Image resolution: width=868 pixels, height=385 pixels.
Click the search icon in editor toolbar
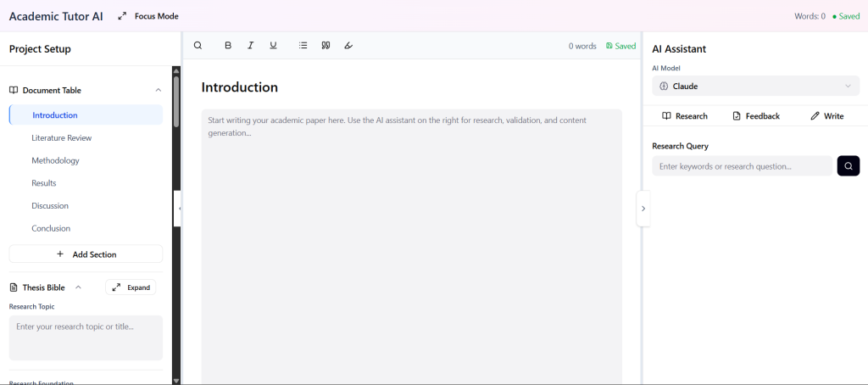pyautogui.click(x=198, y=46)
